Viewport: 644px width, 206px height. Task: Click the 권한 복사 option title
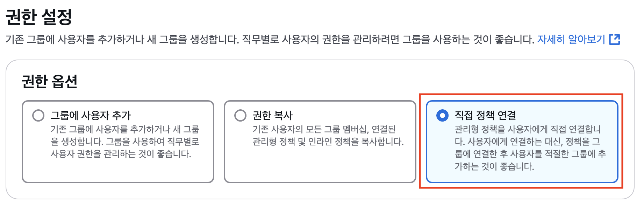[272, 115]
